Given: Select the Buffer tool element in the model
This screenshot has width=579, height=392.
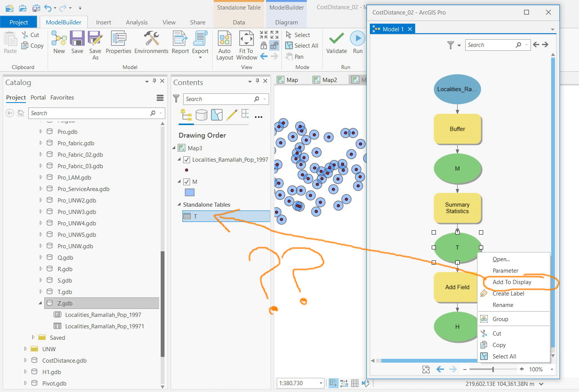Looking at the screenshot, I should click(457, 129).
